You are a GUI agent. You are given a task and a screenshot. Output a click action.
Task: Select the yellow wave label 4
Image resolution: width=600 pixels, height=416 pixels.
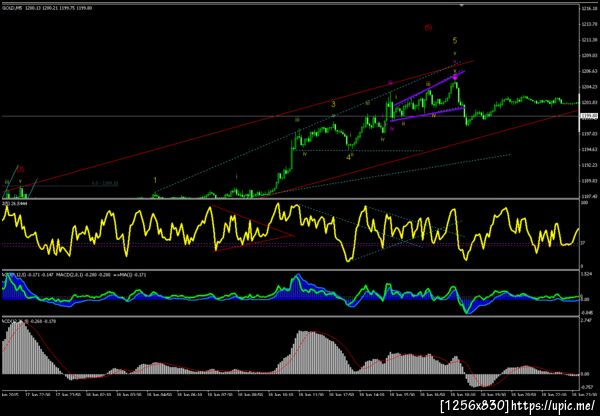tap(349, 157)
